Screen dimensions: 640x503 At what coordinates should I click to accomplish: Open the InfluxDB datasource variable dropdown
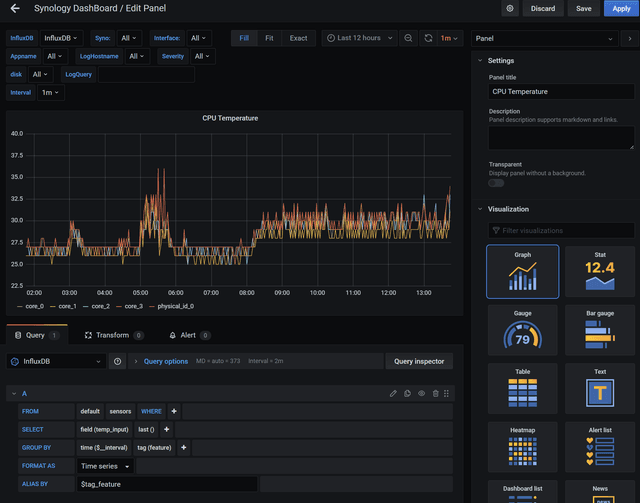tap(61, 38)
